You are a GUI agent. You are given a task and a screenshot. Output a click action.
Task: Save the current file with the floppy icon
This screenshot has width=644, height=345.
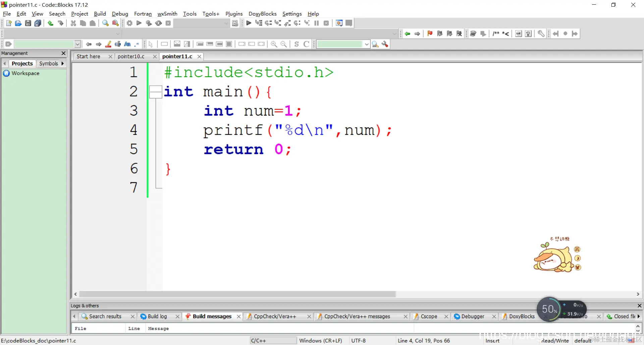tap(28, 23)
